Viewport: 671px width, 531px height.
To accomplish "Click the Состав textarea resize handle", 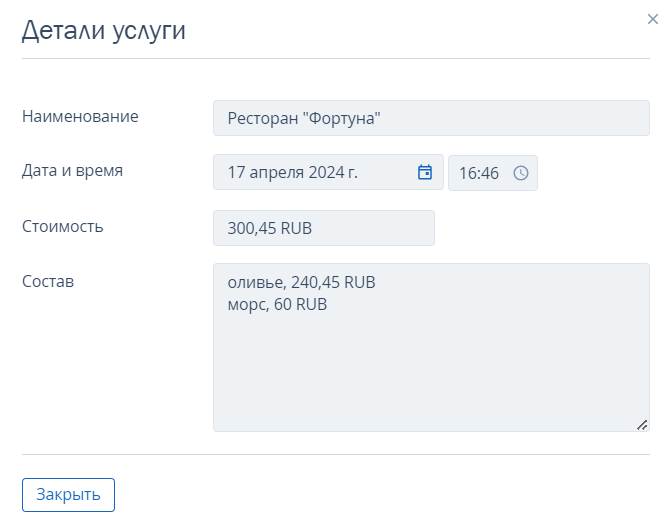I will [x=642, y=425].
